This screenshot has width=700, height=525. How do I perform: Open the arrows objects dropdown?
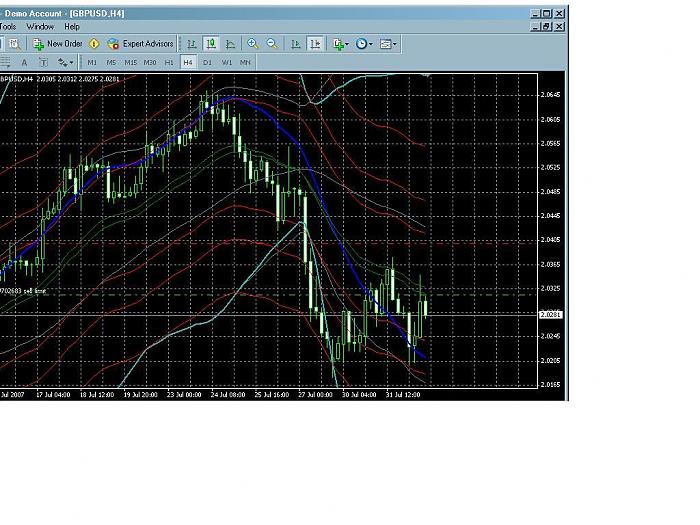click(x=65, y=62)
